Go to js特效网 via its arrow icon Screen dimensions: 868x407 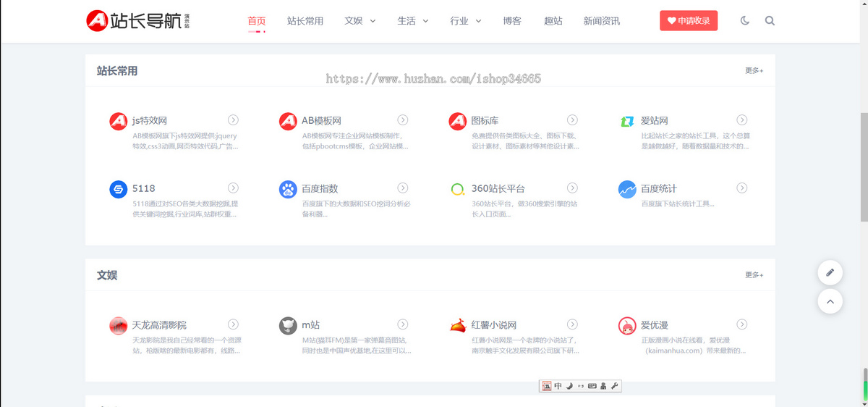(x=234, y=119)
